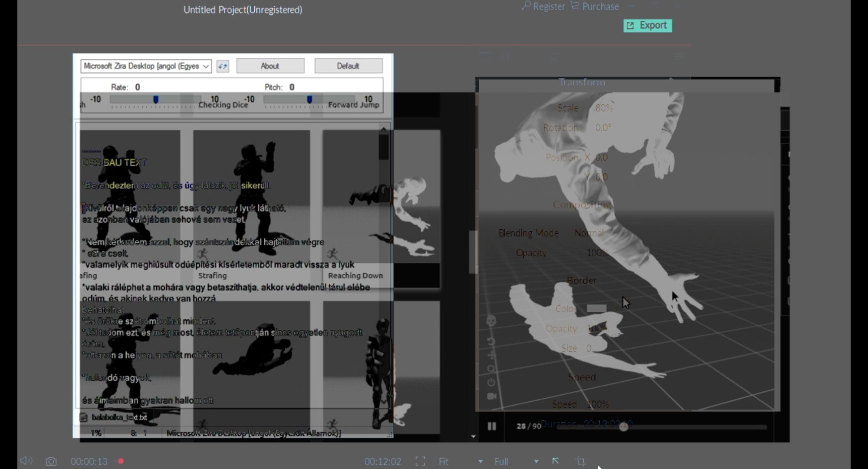This screenshot has height=469, width=868.
Task: Click the About button in Balabolka
Action: click(x=270, y=66)
